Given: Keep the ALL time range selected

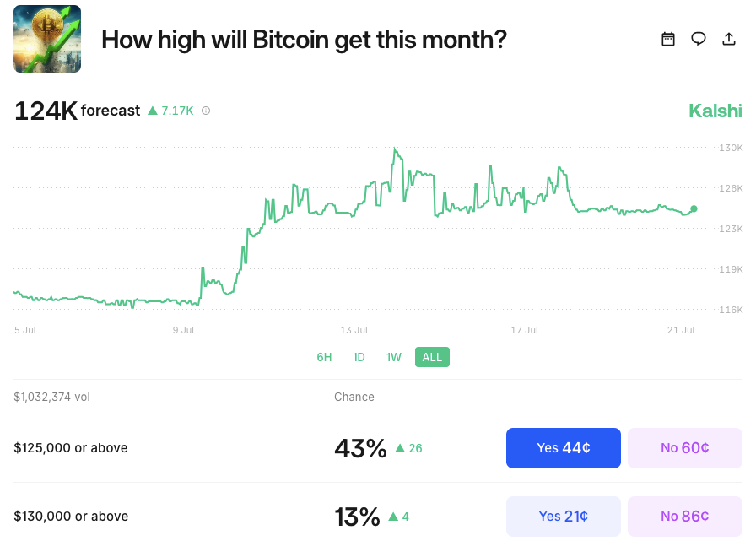Looking at the screenshot, I should tap(432, 357).
